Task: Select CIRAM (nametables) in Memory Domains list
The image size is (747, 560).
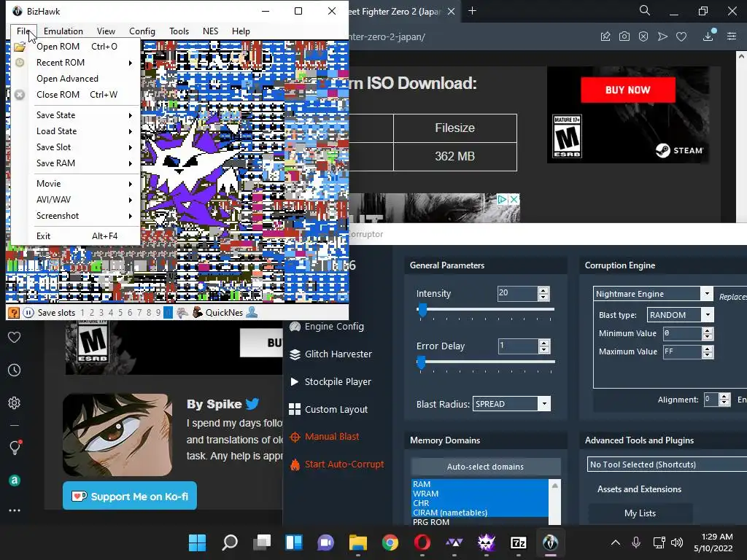Action: [480, 513]
